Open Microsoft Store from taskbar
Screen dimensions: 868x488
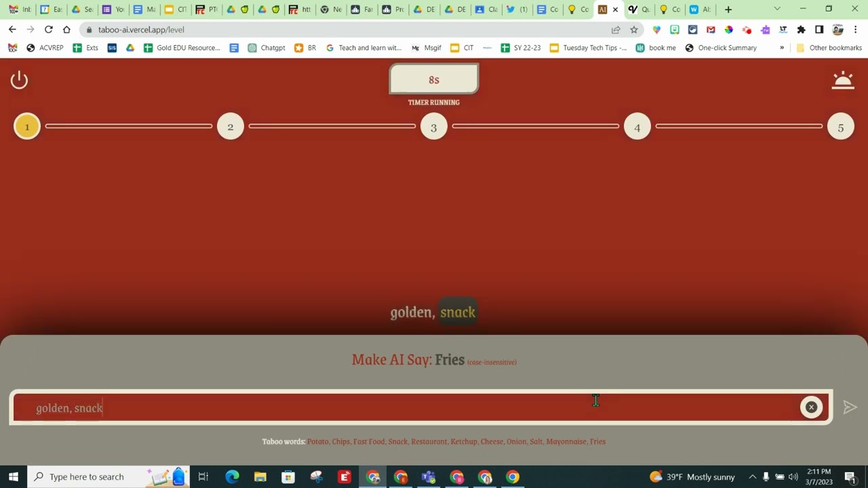coord(288,476)
